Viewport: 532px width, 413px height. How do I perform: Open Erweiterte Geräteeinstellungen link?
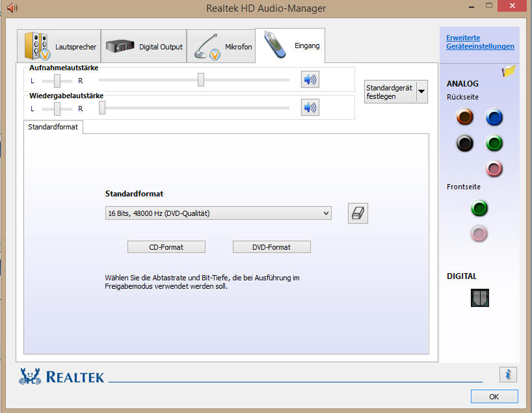(x=480, y=42)
